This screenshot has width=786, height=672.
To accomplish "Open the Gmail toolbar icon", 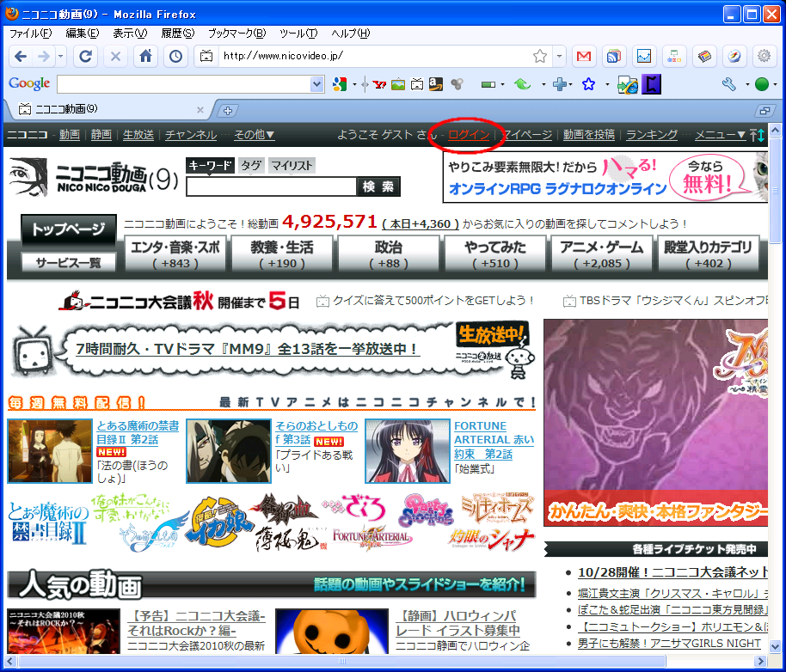I will click(584, 57).
